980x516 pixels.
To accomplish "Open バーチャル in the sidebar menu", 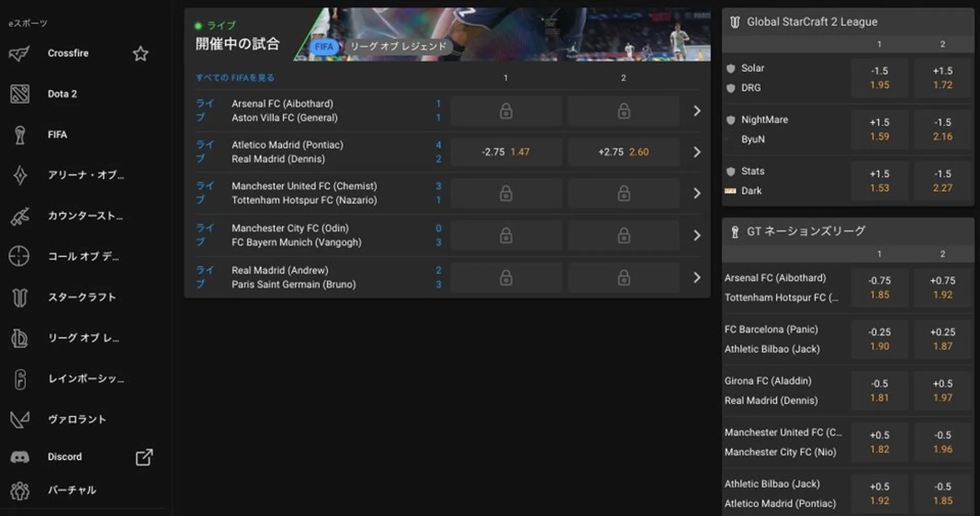I will (x=72, y=490).
